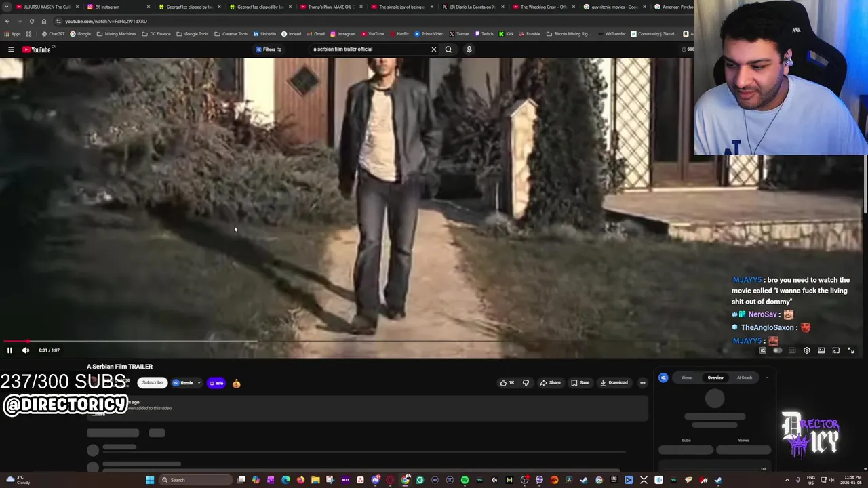Screen dimensions: 868x488
Task: Go to the YouTube home logo
Action: tap(37, 49)
